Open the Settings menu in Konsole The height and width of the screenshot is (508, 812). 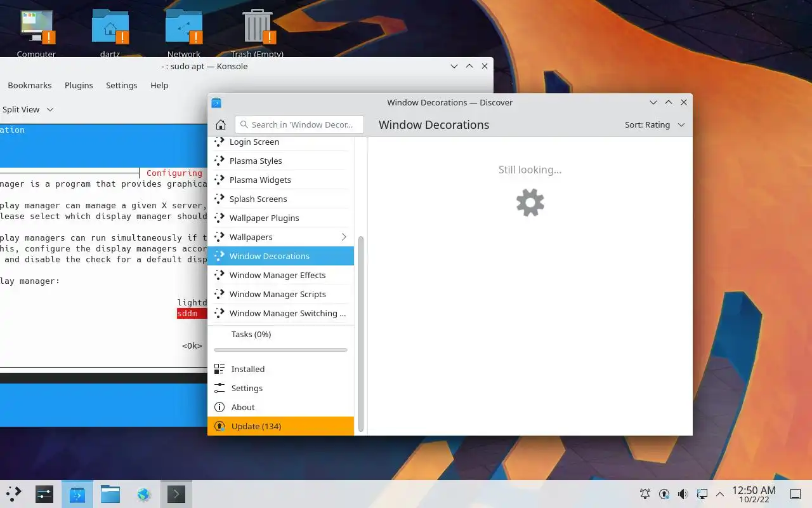(x=121, y=85)
